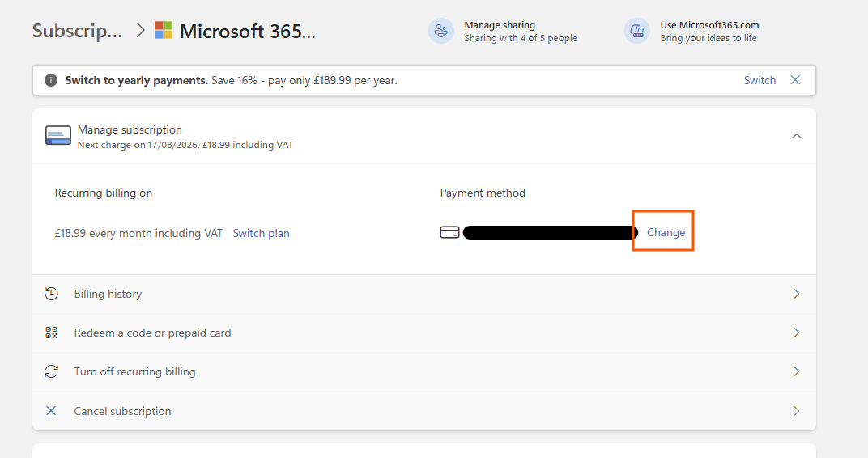Viewport: 868px width, 458px height.
Task: Select Turn off recurring billing
Action: (x=424, y=371)
